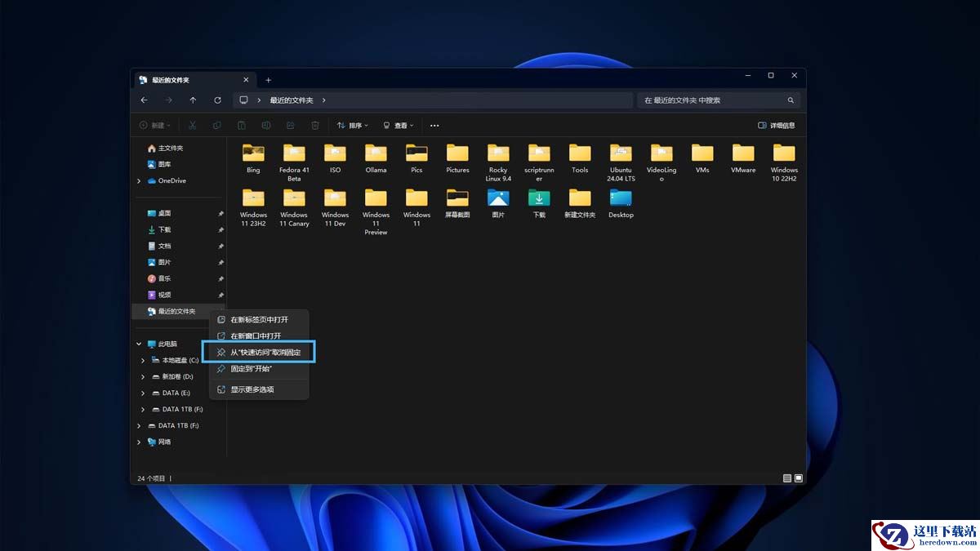Switch to large thumbnails view in status bar

tap(799, 478)
